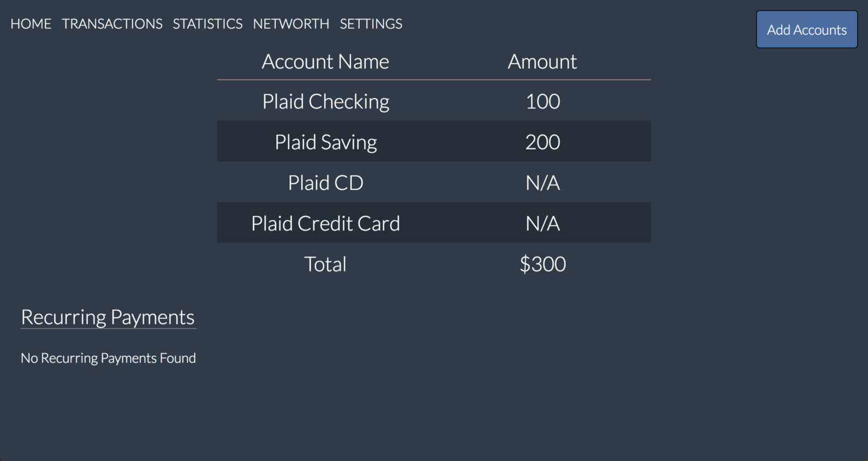This screenshot has width=868, height=461.
Task: Click the Recurring Payments heading
Action: pyautogui.click(x=108, y=317)
